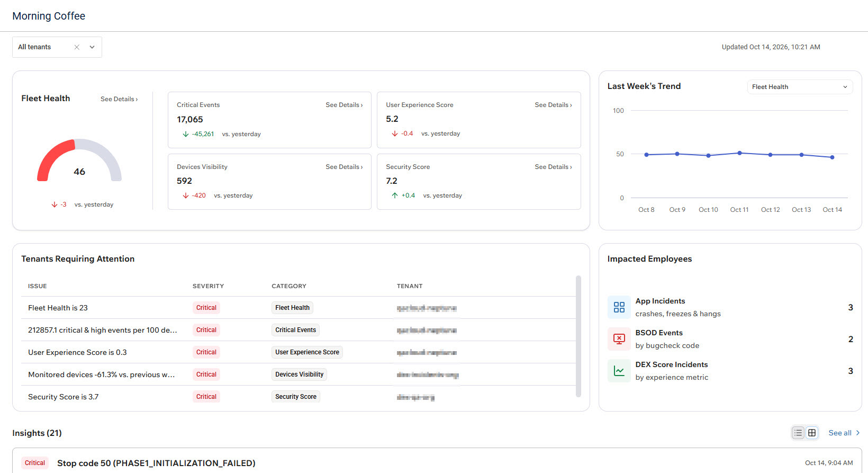Click the Oct 8 trend data point
This screenshot has height=473, width=868.
tap(646, 155)
